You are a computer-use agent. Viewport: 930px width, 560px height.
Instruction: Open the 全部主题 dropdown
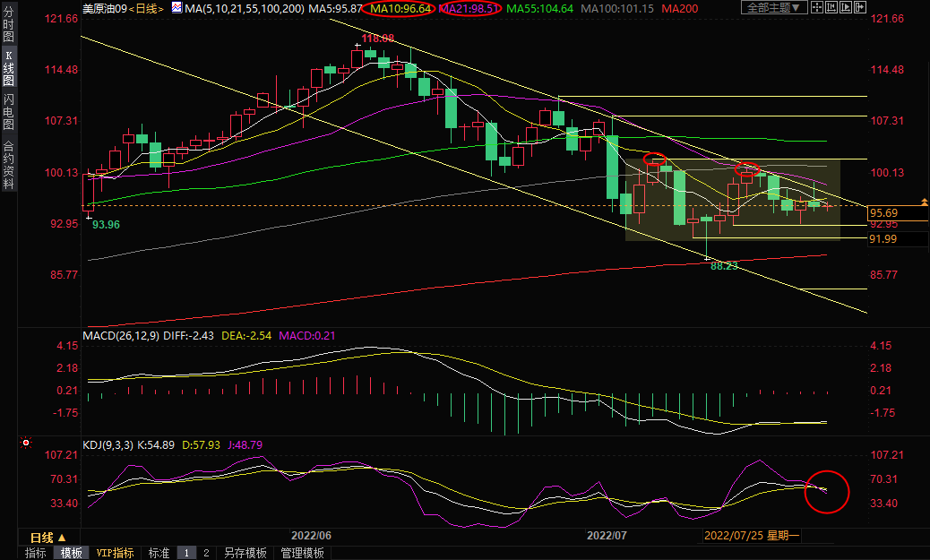(774, 8)
